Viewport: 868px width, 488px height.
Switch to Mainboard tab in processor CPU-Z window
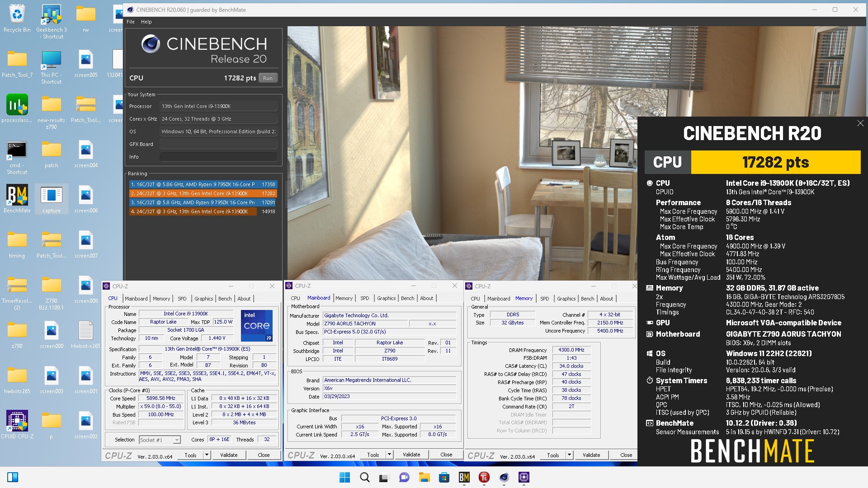(x=136, y=299)
